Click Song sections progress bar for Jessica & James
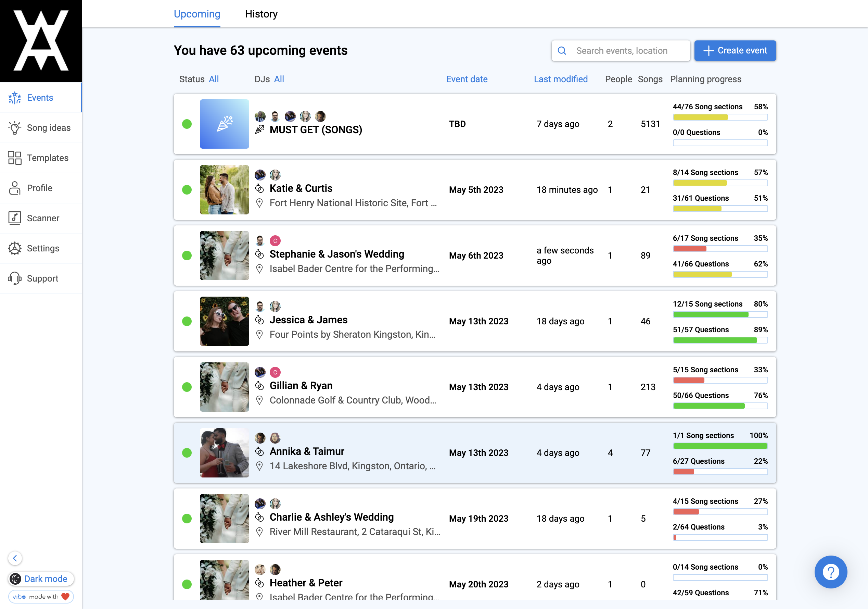This screenshot has width=868, height=609. click(x=720, y=315)
